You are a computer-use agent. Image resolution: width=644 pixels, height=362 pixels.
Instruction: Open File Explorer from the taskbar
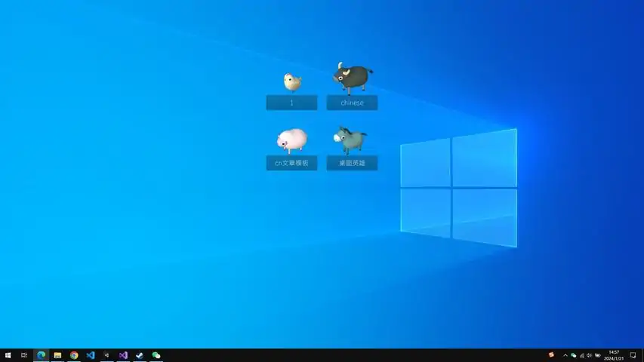57,355
